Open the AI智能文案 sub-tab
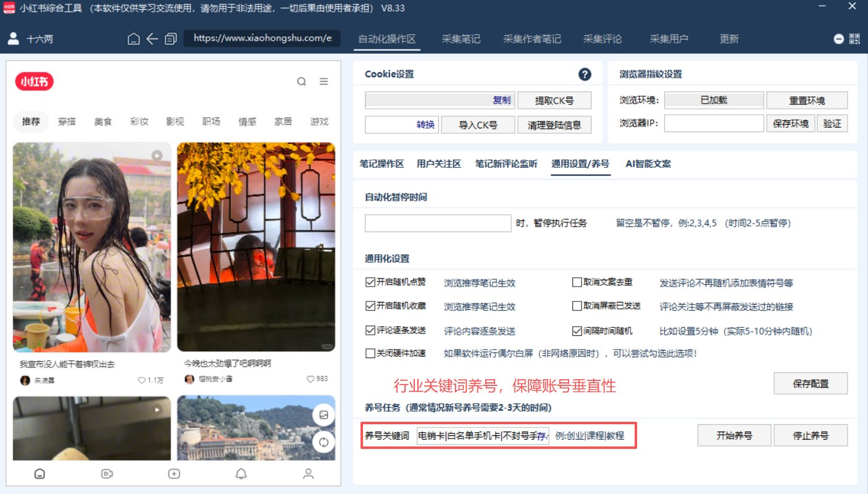The image size is (868, 494). tap(648, 164)
